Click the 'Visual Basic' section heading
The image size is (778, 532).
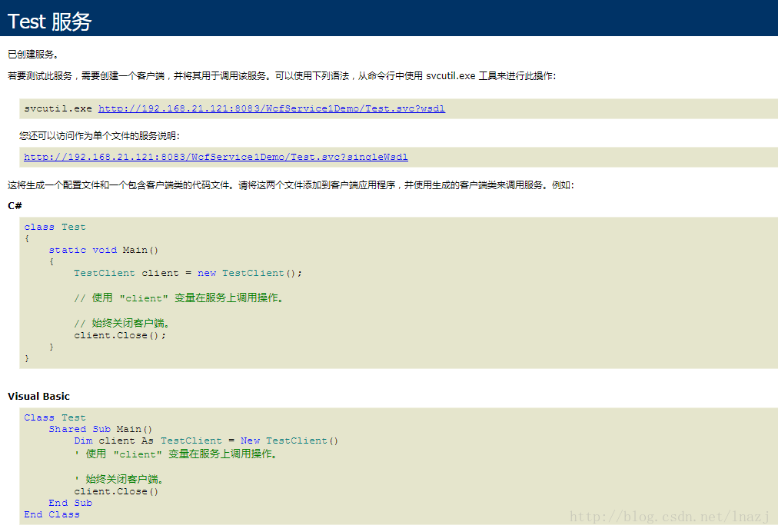[38, 396]
